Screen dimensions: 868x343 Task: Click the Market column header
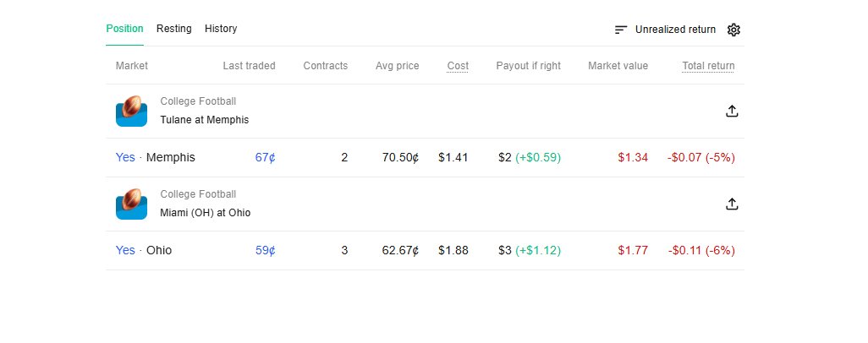(132, 66)
